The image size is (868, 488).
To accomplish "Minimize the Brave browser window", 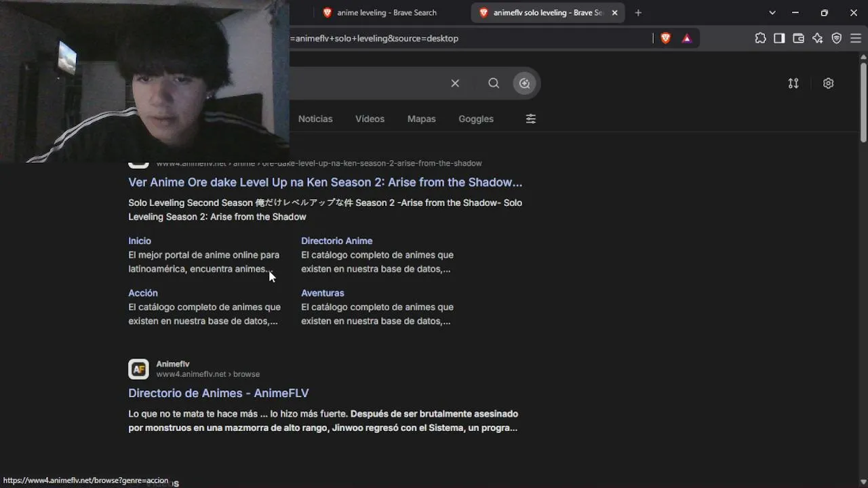I will click(795, 13).
